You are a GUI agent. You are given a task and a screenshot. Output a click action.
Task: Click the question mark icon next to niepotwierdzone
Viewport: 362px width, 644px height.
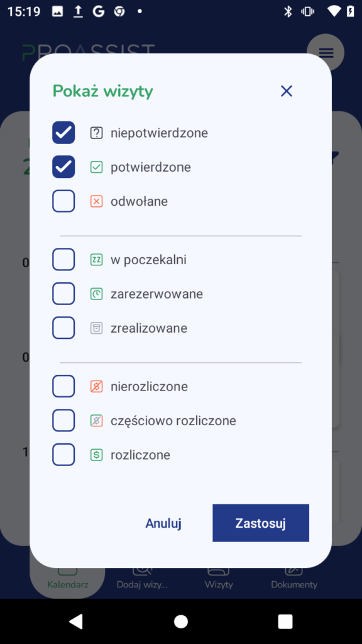96,133
